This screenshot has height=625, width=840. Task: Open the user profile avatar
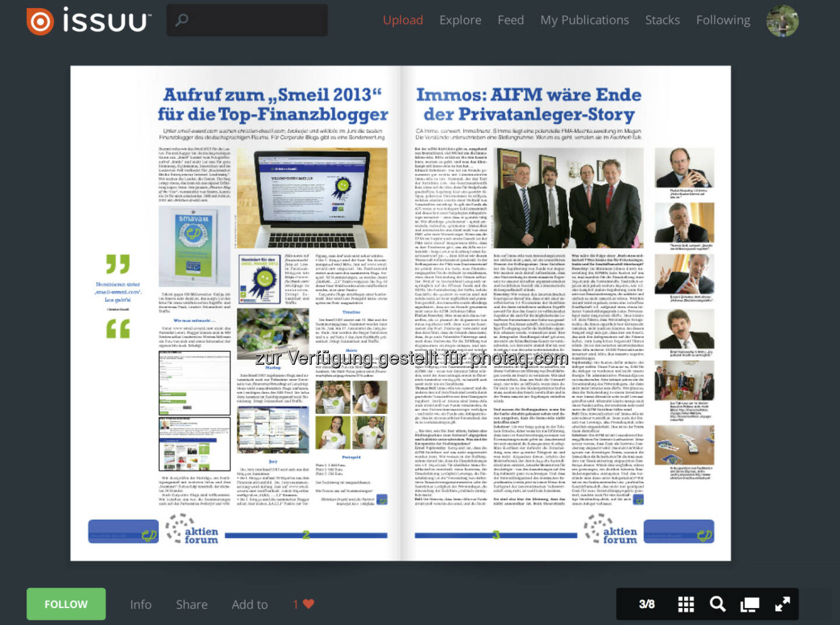point(782,21)
